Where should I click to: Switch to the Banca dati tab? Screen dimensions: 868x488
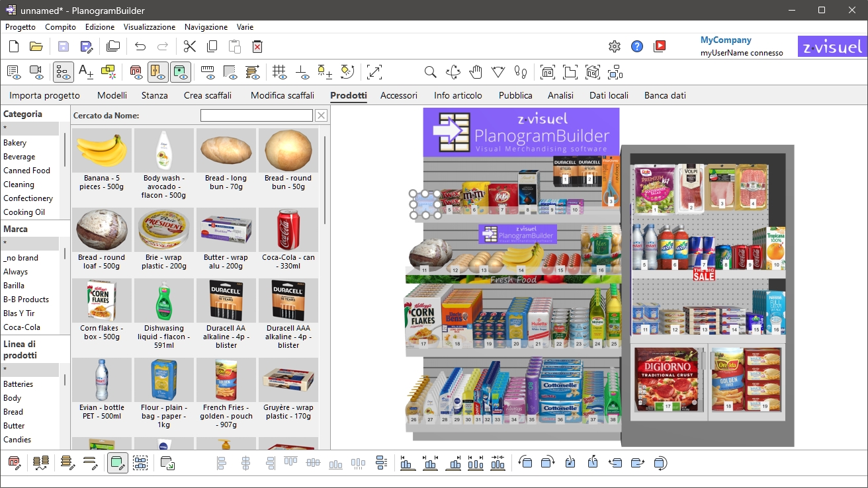click(x=665, y=95)
